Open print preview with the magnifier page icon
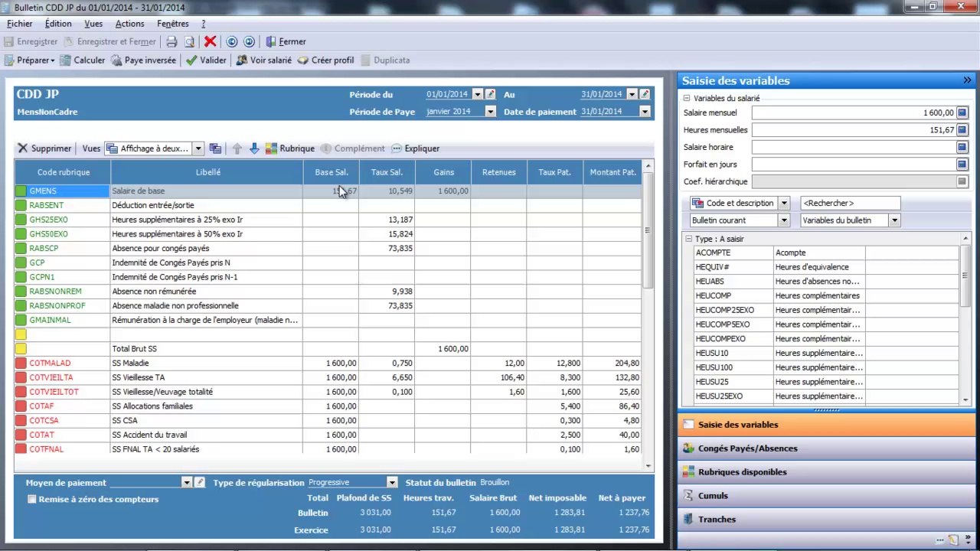Viewport: 980px width, 551px height. tap(189, 42)
